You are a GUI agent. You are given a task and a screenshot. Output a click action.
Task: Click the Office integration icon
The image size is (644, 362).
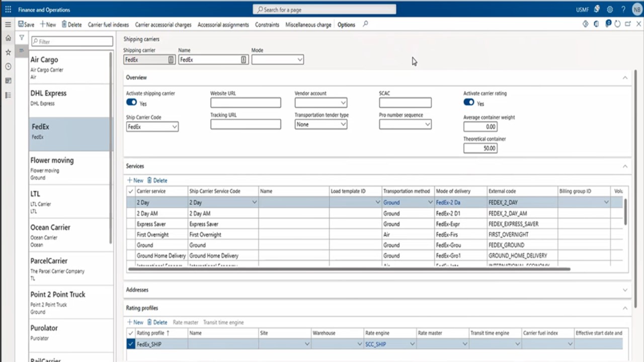click(596, 24)
